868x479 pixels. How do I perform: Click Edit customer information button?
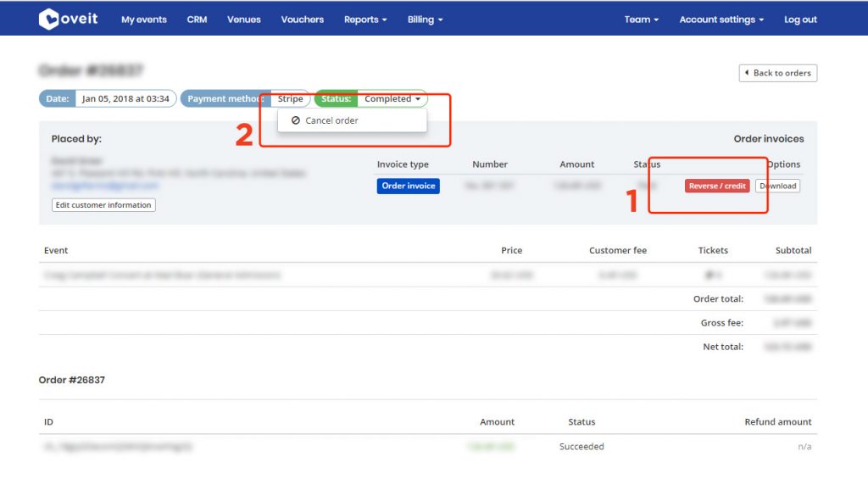tap(103, 205)
